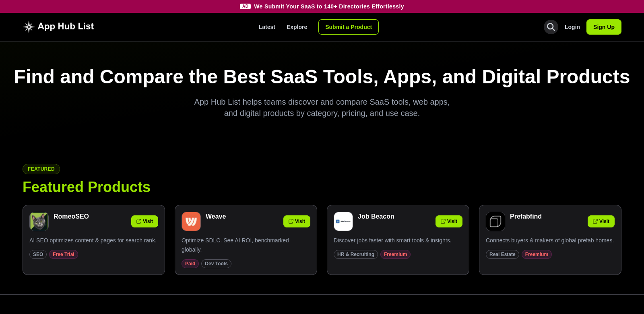
Task: Visit the RomeoSEO product site
Action: pos(144,221)
